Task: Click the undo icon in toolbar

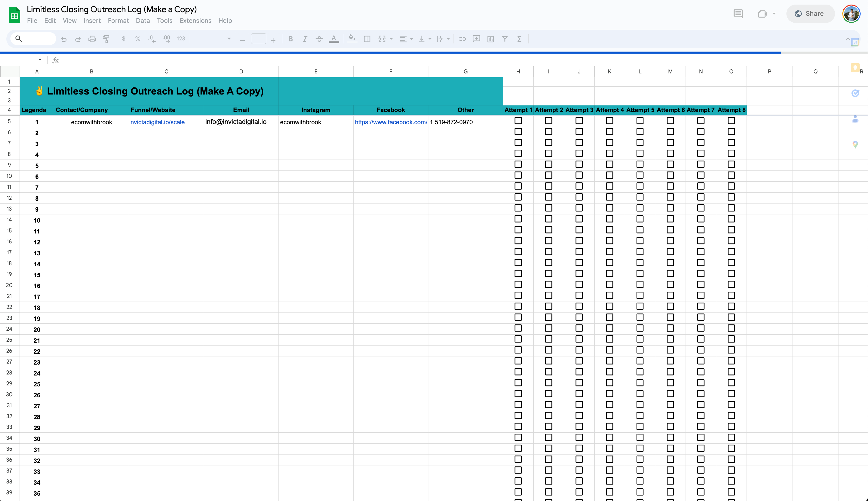Action: coord(64,39)
